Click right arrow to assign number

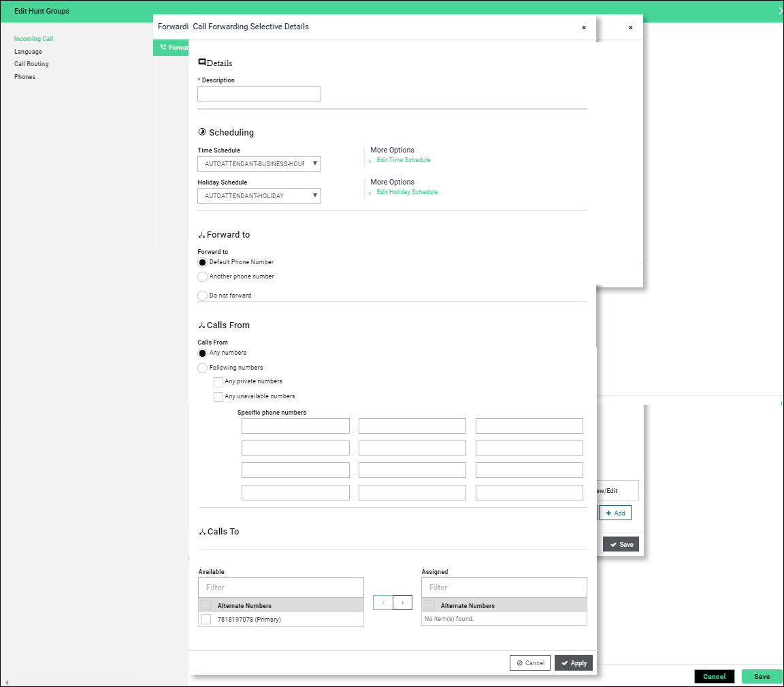[x=403, y=603]
